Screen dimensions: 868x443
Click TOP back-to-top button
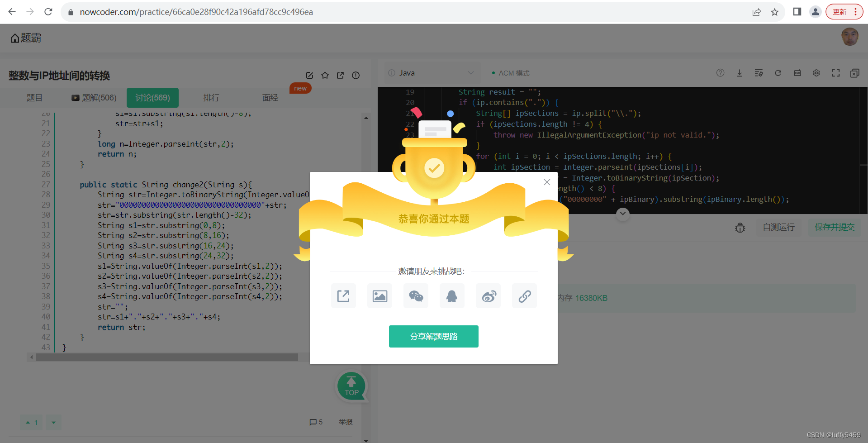tap(351, 386)
